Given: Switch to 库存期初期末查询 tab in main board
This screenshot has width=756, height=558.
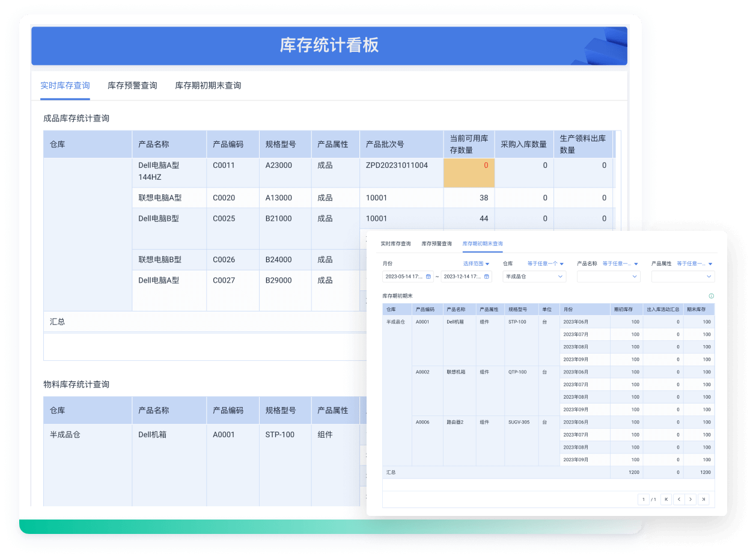Looking at the screenshot, I should pyautogui.click(x=208, y=85).
